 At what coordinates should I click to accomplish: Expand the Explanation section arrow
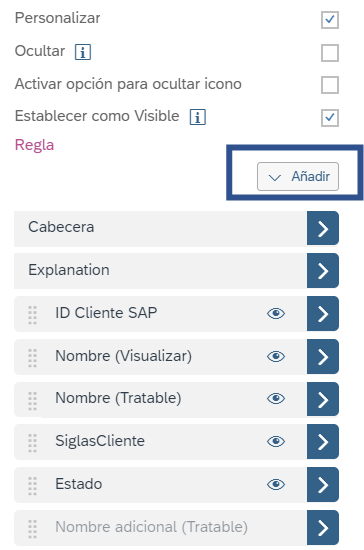tap(323, 271)
